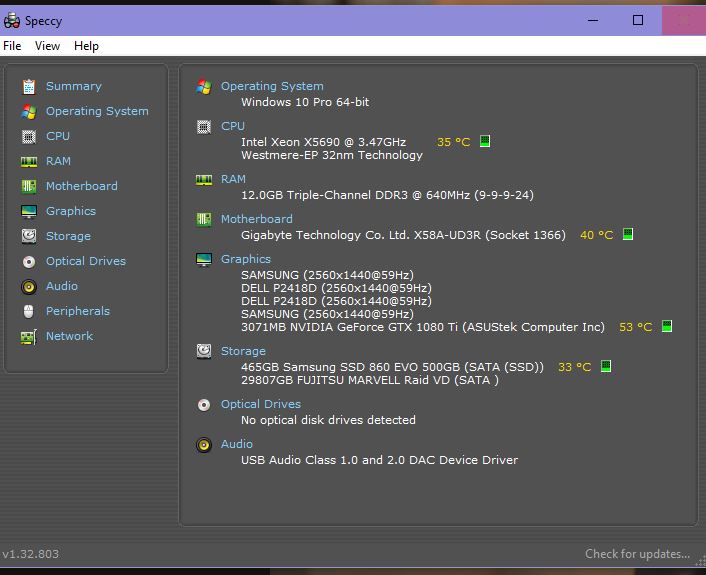Image resolution: width=706 pixels, height=575 pixels.
Task: Click the 53 °C graphics temperature value
Action: click(636, 327)
